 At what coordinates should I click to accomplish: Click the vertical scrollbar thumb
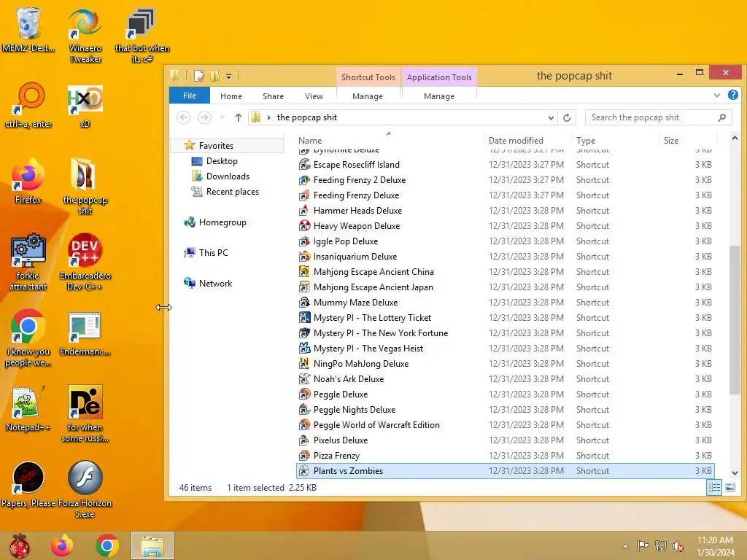pos(734,320)
